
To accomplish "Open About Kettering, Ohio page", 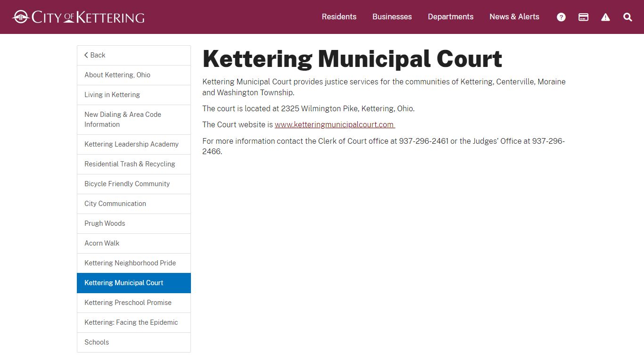I will pyautogui.click(x=134, y=75).
